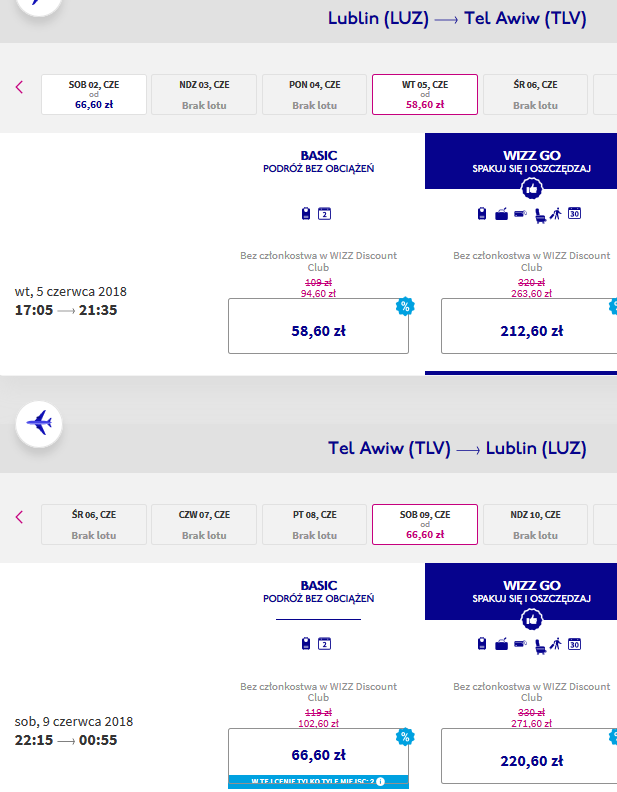
Task: Show earlier return dates with left chevron
Action: click(x=20, y=517)
